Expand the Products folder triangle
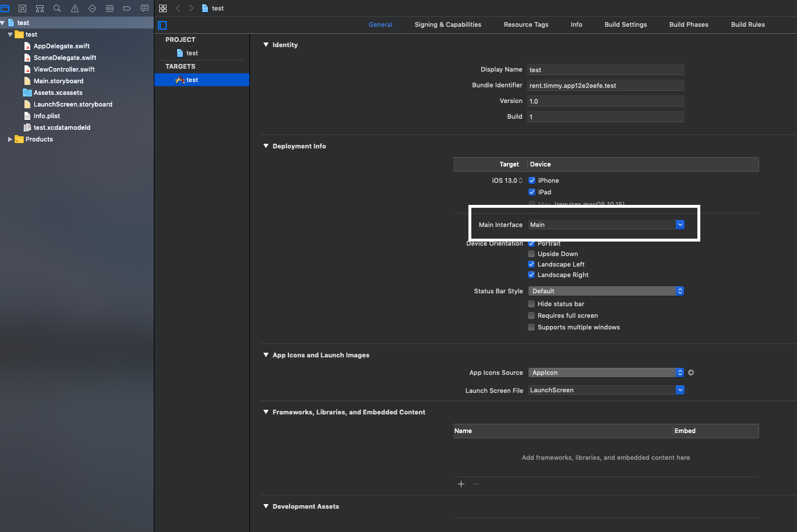 coord(10,139)
